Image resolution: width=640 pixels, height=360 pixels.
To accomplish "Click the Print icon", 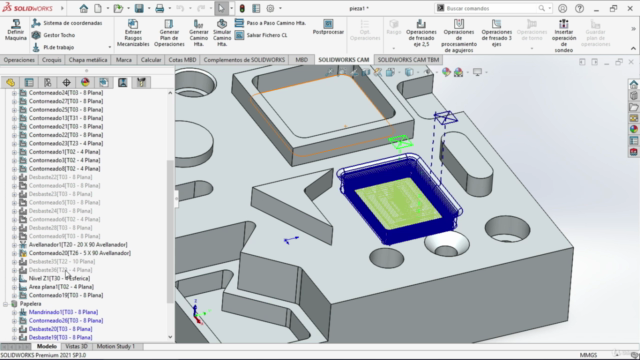I will pyautogui.click(x=160, y=8).
